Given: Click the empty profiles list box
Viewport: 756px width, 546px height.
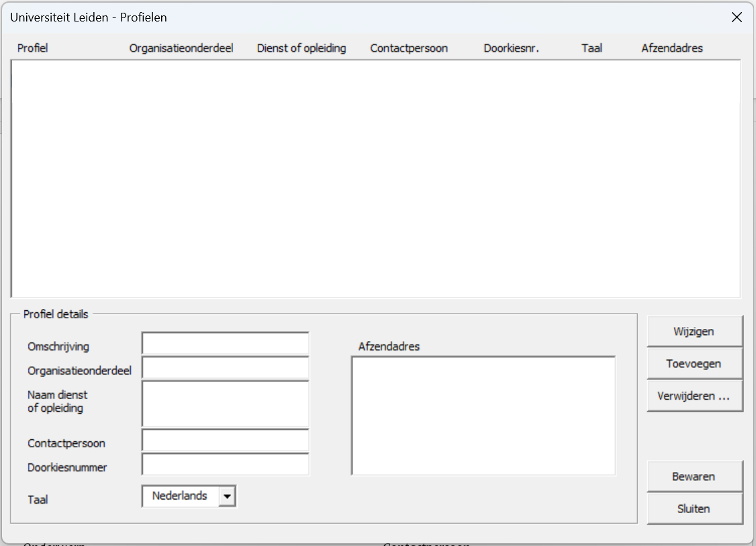Looking at the screenshot, I should (375, 179).
